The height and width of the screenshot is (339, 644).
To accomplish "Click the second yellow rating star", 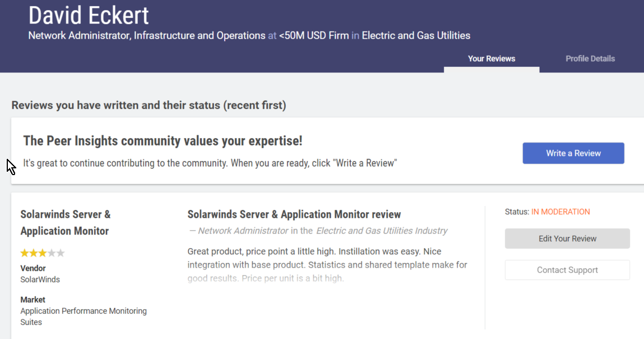I will coord(34,253).
